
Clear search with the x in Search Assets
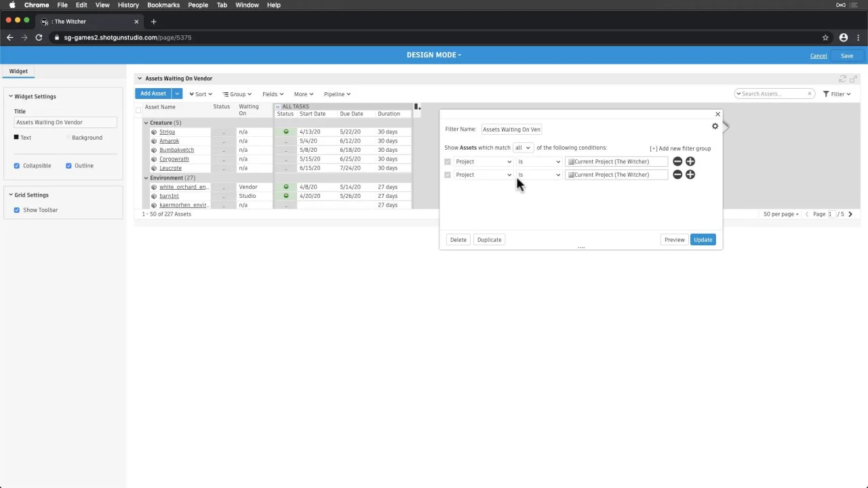809,94
